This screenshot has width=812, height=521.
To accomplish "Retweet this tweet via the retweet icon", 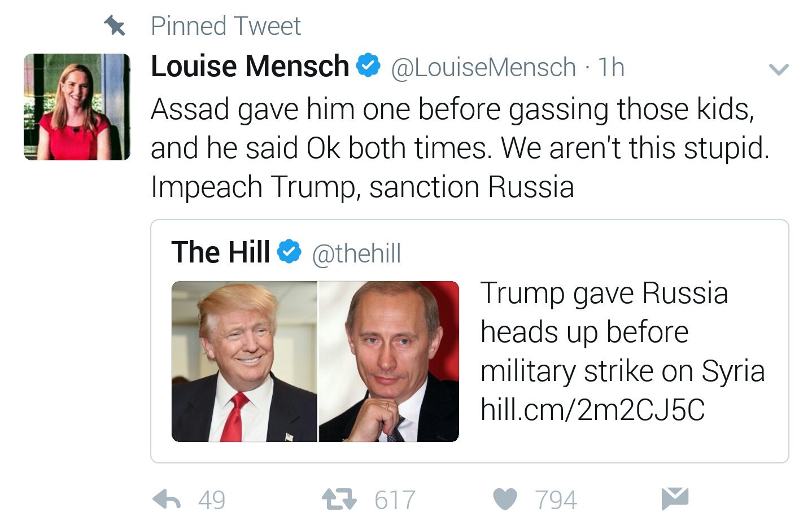I will 339,499.
